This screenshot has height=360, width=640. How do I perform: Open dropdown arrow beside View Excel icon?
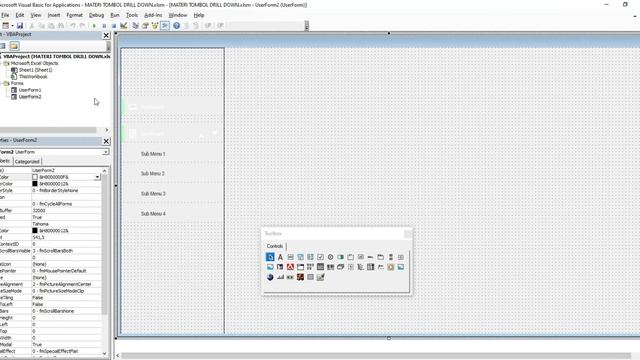12,26
